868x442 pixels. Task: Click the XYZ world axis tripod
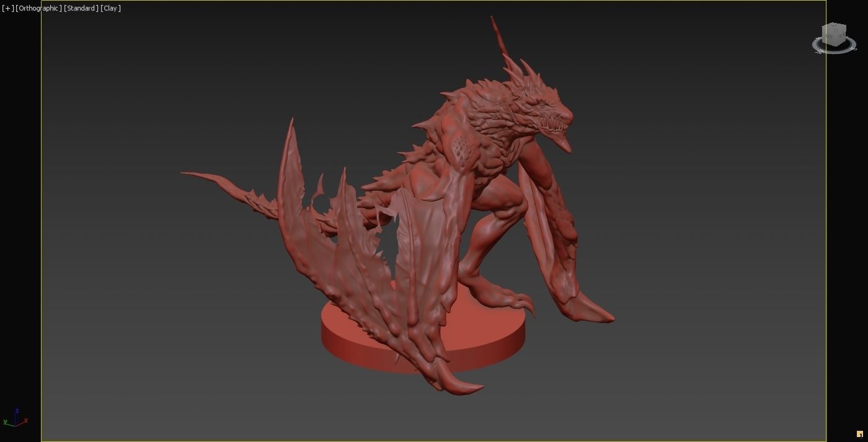[x=15, y=418]
